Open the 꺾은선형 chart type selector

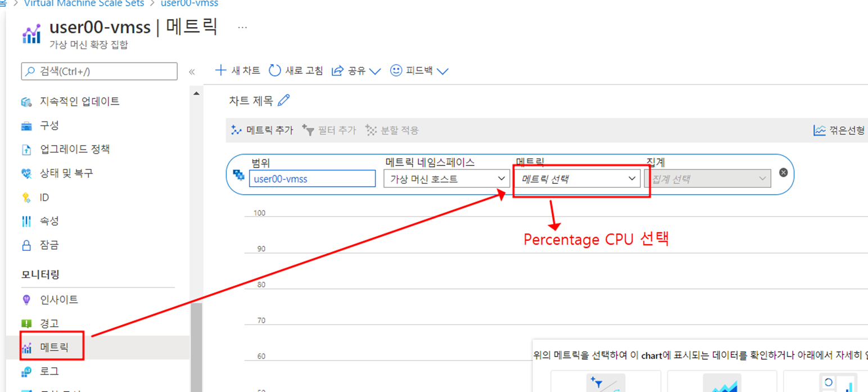tap(839, 130)
